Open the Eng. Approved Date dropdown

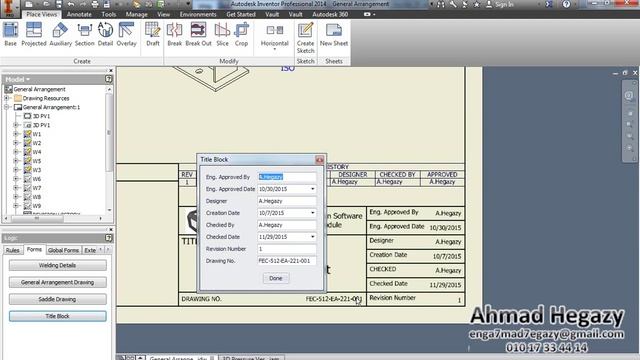point(313,189)
